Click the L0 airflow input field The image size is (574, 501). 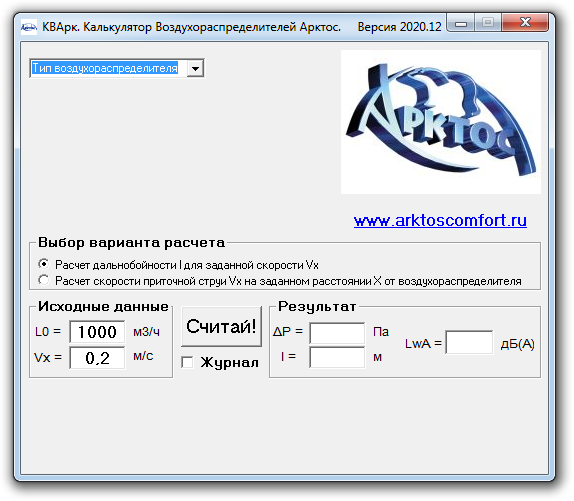point(97,332)
